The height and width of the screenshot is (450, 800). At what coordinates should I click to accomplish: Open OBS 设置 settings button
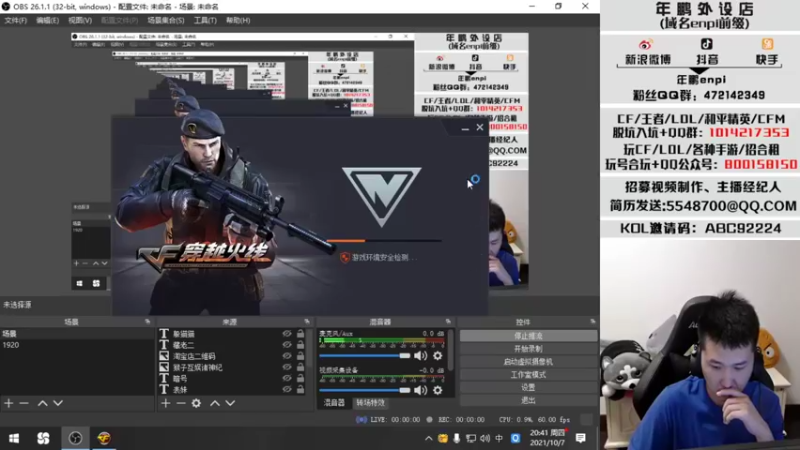tap(528, 387)
